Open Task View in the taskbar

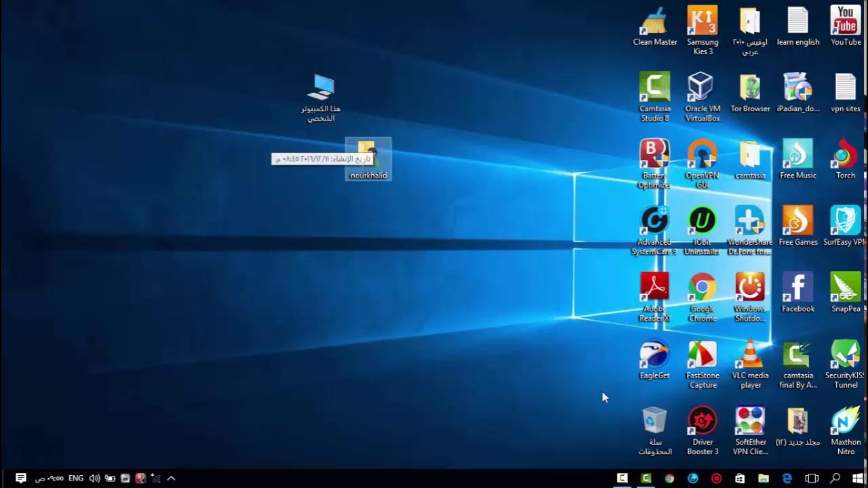pos(811,478)
